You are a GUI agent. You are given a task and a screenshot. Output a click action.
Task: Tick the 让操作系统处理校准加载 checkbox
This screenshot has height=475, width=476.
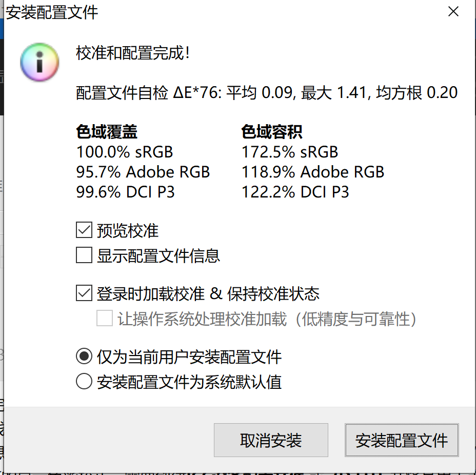pyautogui.click(x=105, y=319)
